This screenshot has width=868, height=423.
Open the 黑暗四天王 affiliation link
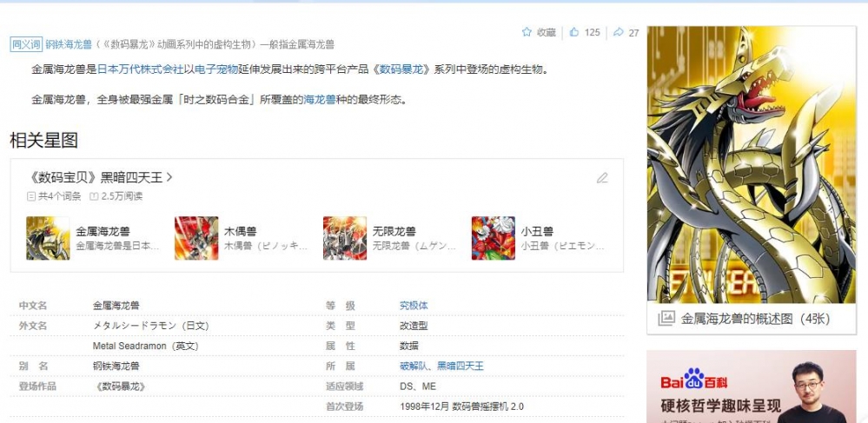(461, 366)
